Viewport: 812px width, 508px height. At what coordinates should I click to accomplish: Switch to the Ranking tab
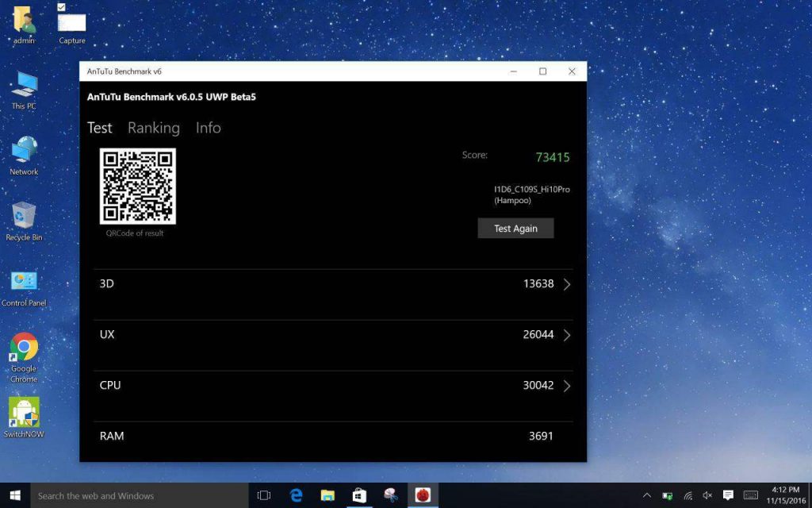[x=154, y=128]
